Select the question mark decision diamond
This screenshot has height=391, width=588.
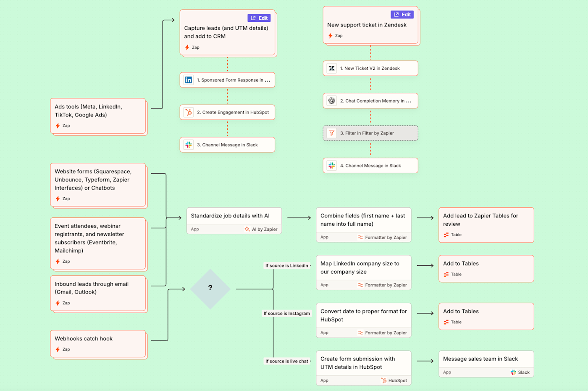tap(210, 289)
